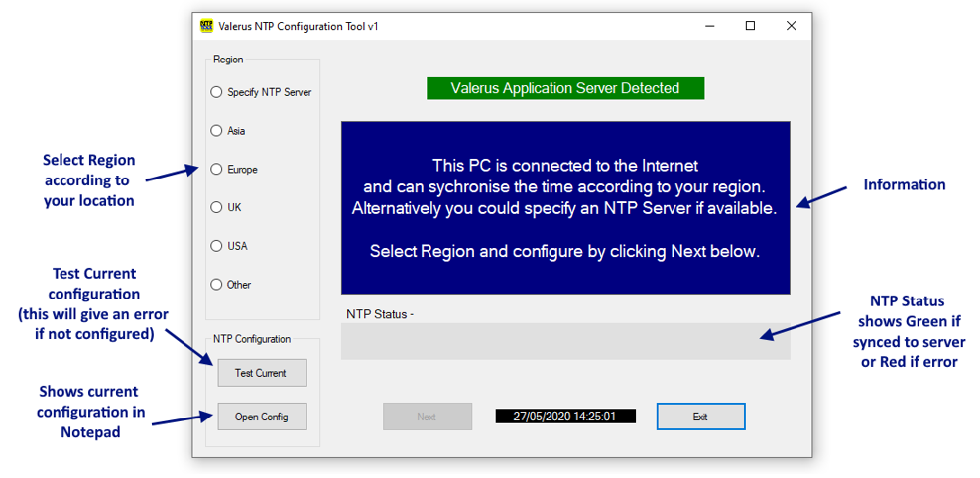Exit the configuration tool

(x=700, y=417)
